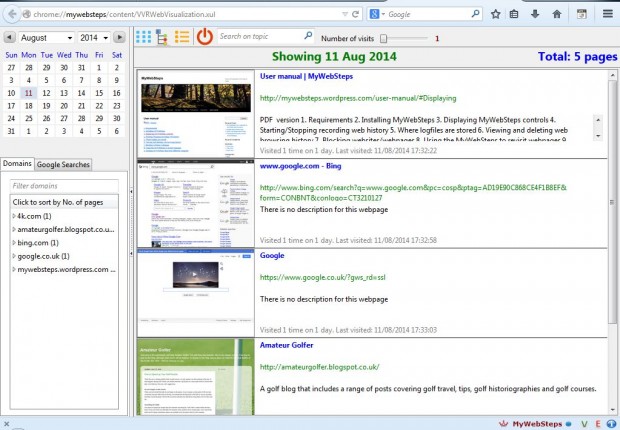Select the User manual page thumbnail

click(196, 114)
